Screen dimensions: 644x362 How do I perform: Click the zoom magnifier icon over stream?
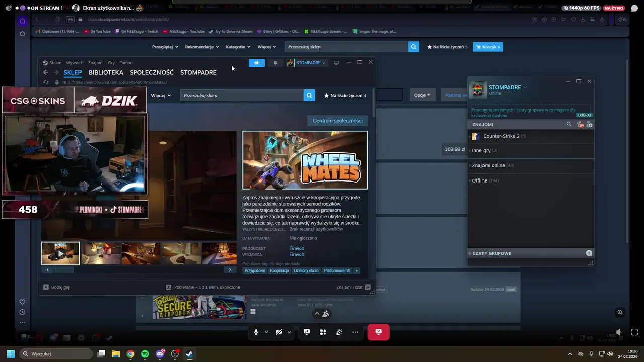tap(620, 312)
